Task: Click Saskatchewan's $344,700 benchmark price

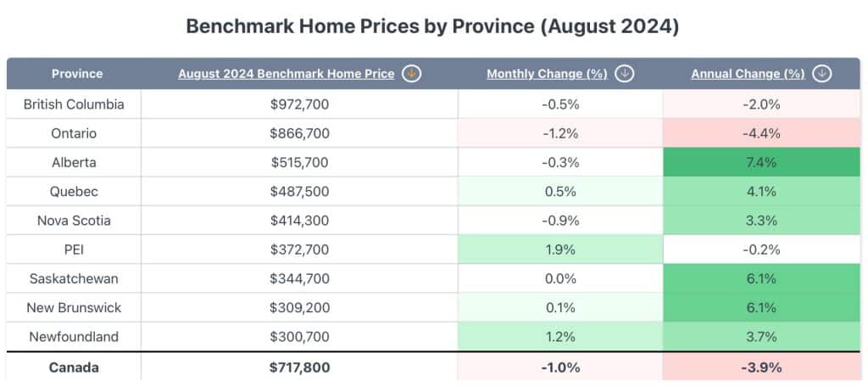Action: tap(299, 278)
